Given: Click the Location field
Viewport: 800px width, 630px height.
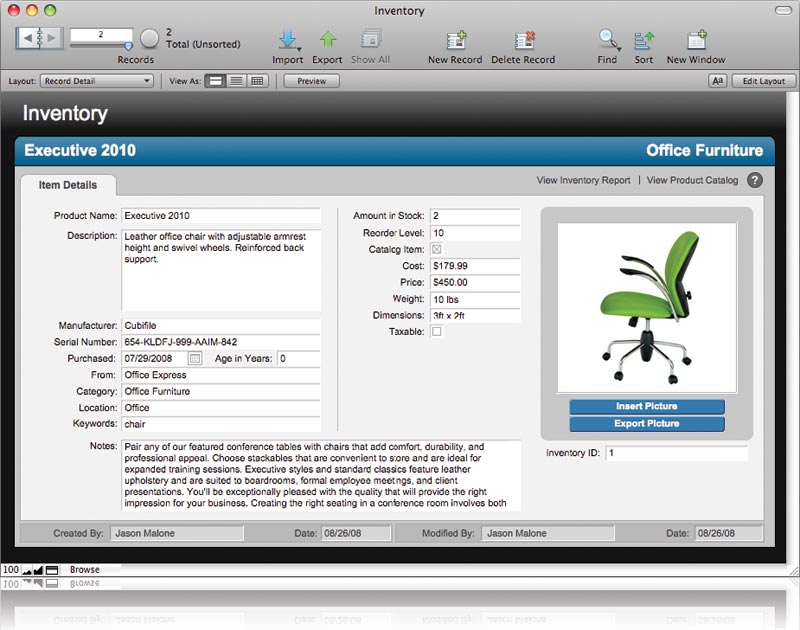Looking at the screenshot, I should pyautogui.click(x=221, y=408).
